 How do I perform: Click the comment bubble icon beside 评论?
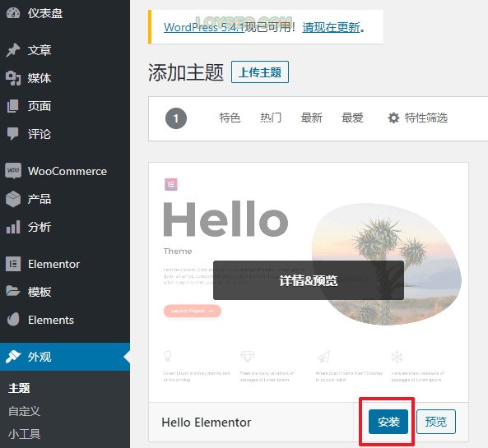pos(13,134)
